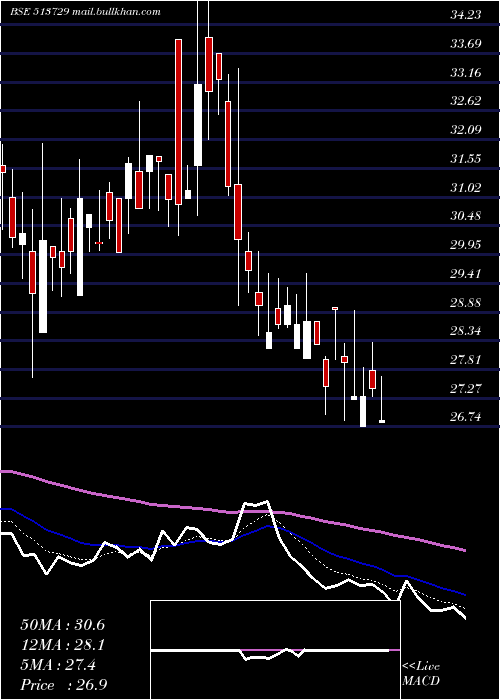Image resolution: width=500 pixels, height=700 pixels.
Task: Click the <<Live MACD label
Action: point(421,674)
